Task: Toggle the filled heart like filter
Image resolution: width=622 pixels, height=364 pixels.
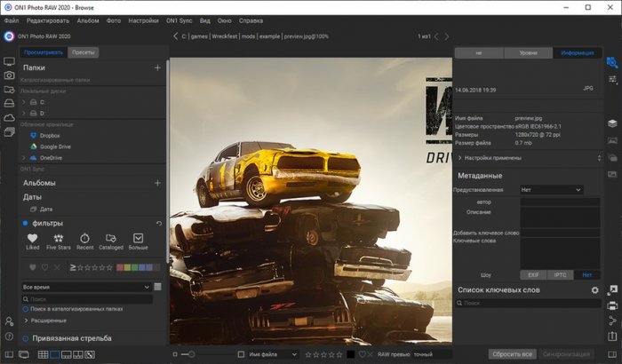Action: 33,267
